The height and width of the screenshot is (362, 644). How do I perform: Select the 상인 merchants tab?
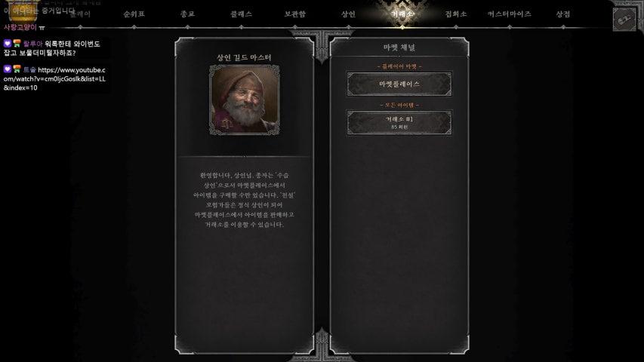[348, 14]
